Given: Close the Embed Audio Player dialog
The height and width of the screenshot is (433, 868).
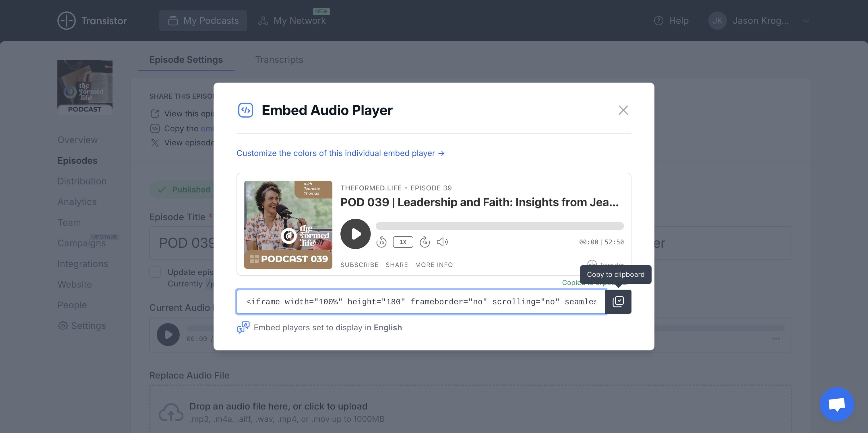Looking at the screenshot, I should tap(623, 110).
